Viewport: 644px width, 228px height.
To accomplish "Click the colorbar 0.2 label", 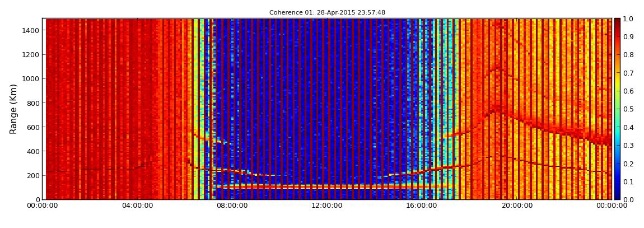I will coord(628,164).
